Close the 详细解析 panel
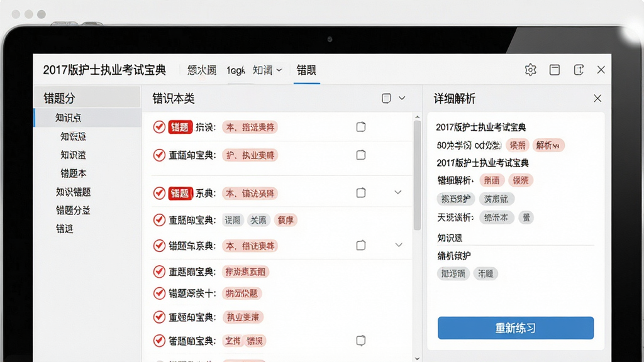 [597, 98]
